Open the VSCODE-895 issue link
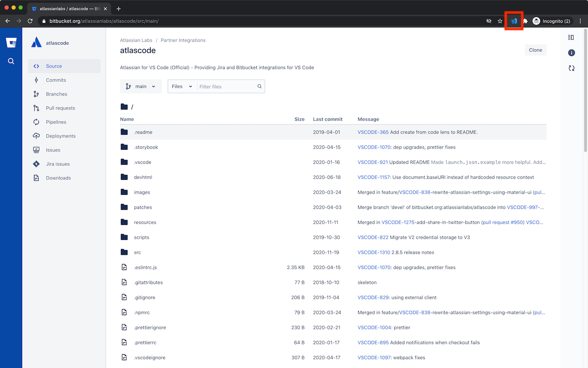588x368 pixels. (x=373, y=343)
